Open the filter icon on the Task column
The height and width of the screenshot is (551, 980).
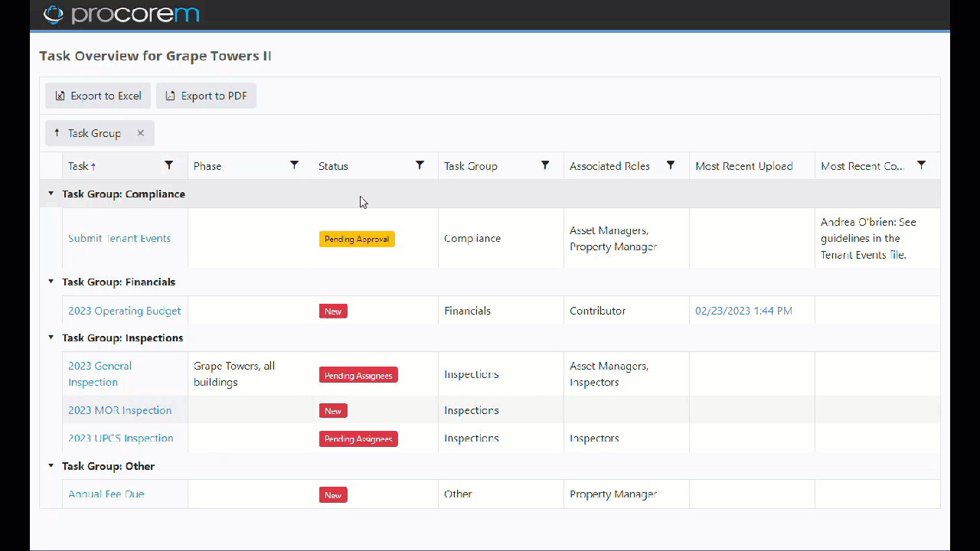(x=168, y=165)
